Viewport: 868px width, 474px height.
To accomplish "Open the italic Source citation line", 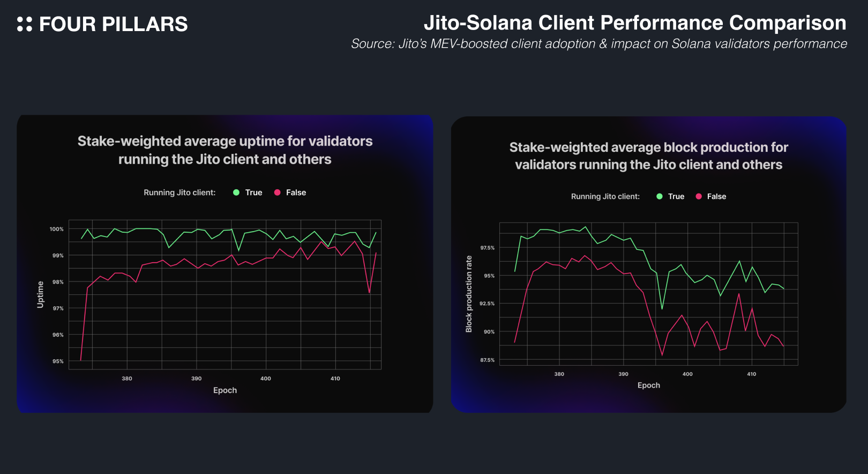I will pos(598,44).
